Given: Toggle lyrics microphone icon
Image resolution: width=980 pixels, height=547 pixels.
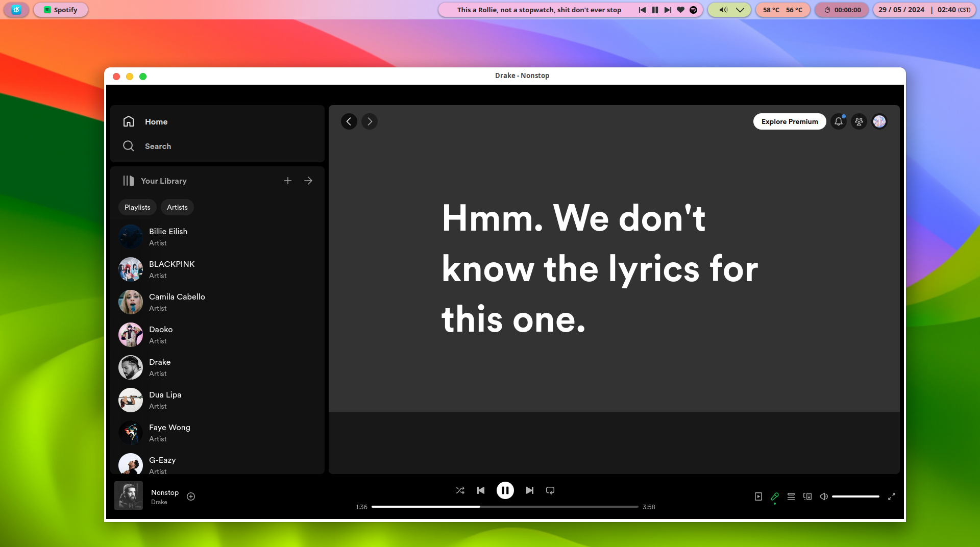Looking at the screenshot, I should click(x=775, y=496).
